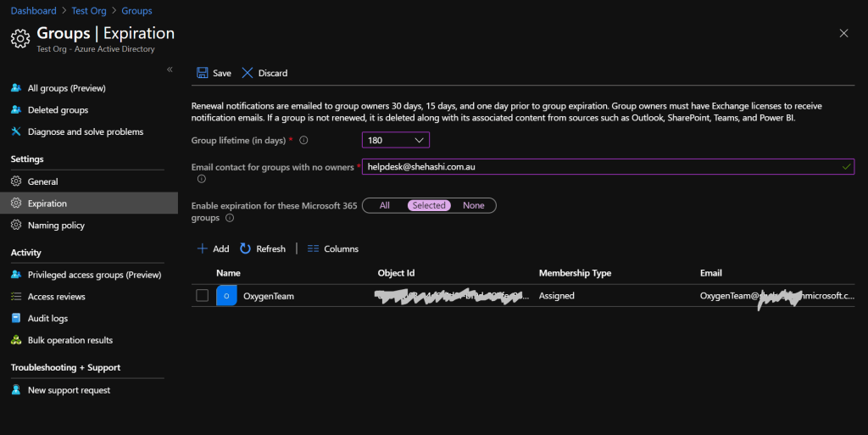The height and width of the screenshot is (435, 868).
Task: Open the Columns list icon
Action: point(313,248)
